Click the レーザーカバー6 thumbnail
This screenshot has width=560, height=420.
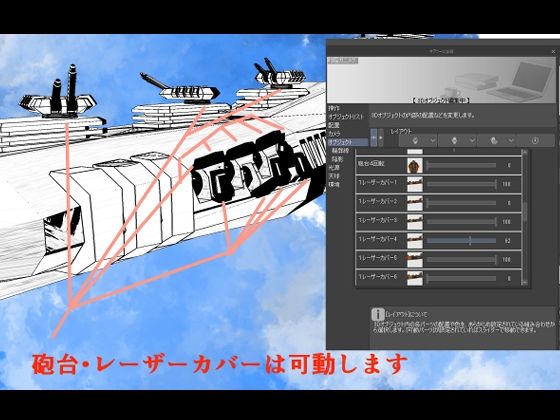[x=415, y=278]
